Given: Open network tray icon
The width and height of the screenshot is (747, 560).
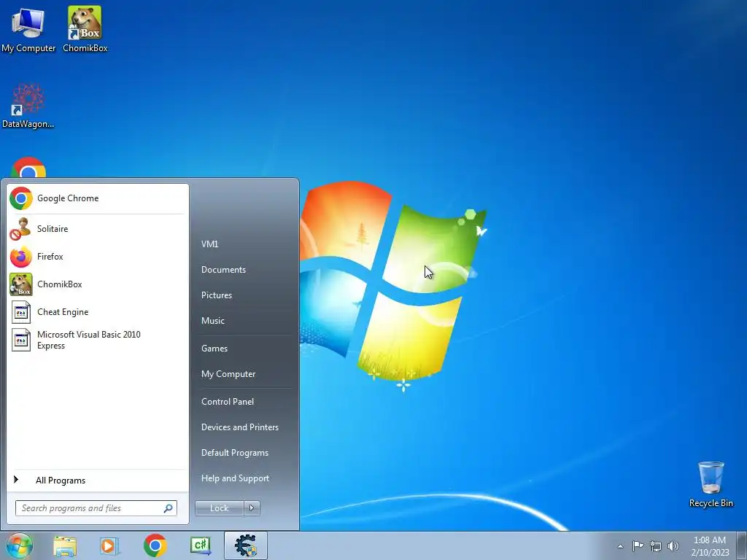Looking at the screenshot, I should point(656,546).
